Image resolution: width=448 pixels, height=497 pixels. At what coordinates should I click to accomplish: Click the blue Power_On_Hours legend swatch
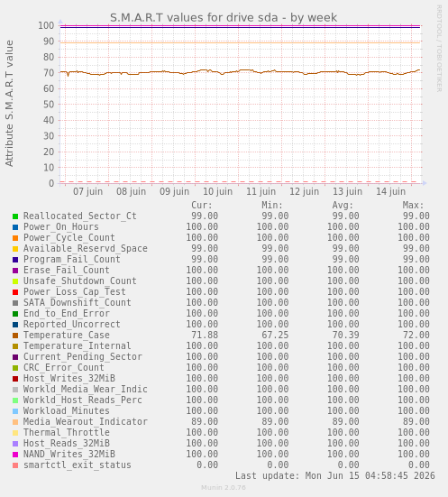(x=15, y=227)
